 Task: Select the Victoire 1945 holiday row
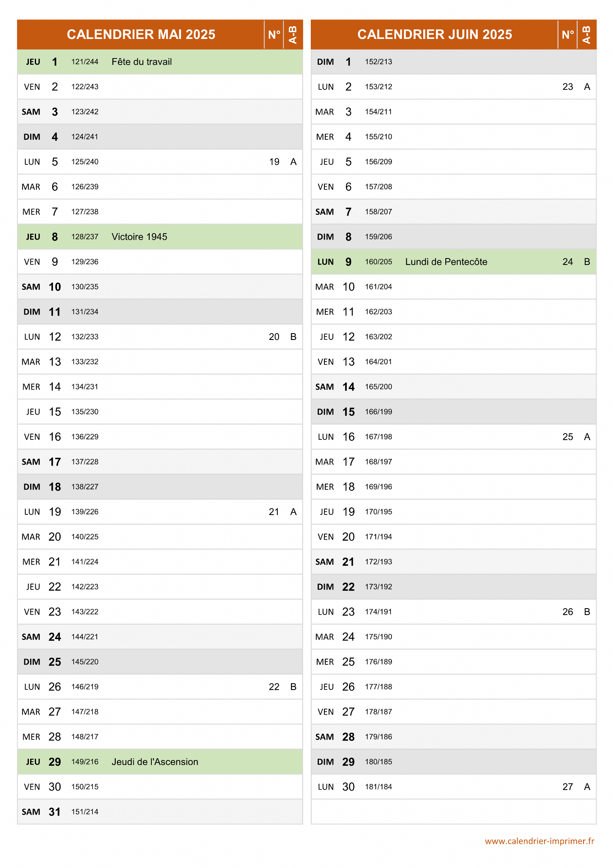pos(160,237)
